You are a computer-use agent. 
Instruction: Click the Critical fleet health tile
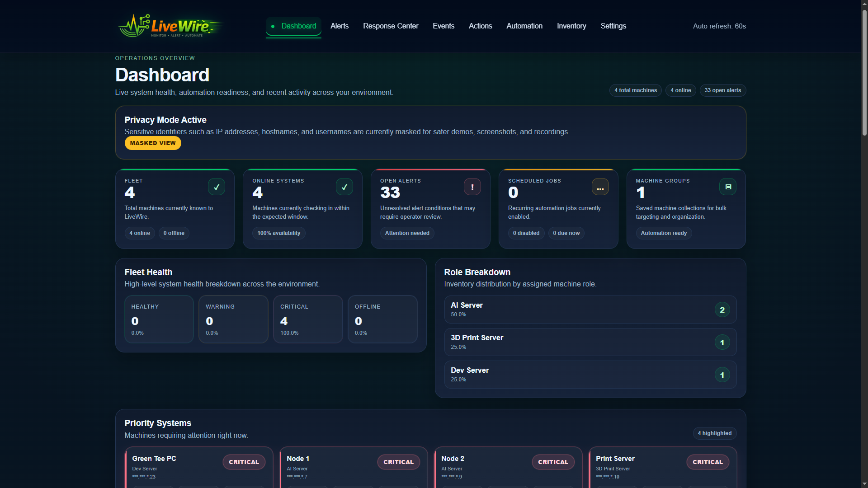tap(308, 319)
